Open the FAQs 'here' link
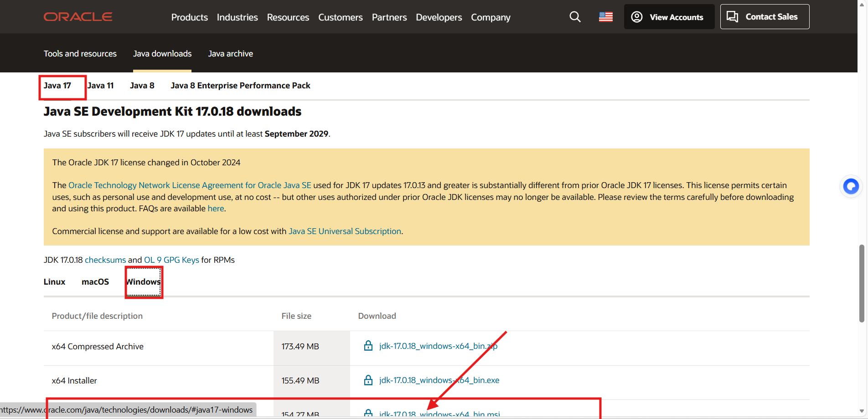This screenshot has height=419, width=868. coord(216,209)
